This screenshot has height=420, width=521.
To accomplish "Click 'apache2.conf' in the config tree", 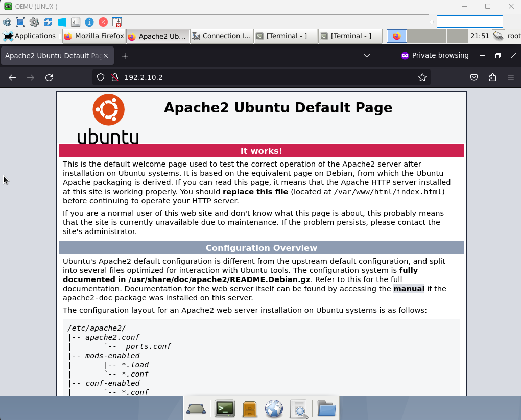I will 112,337.
